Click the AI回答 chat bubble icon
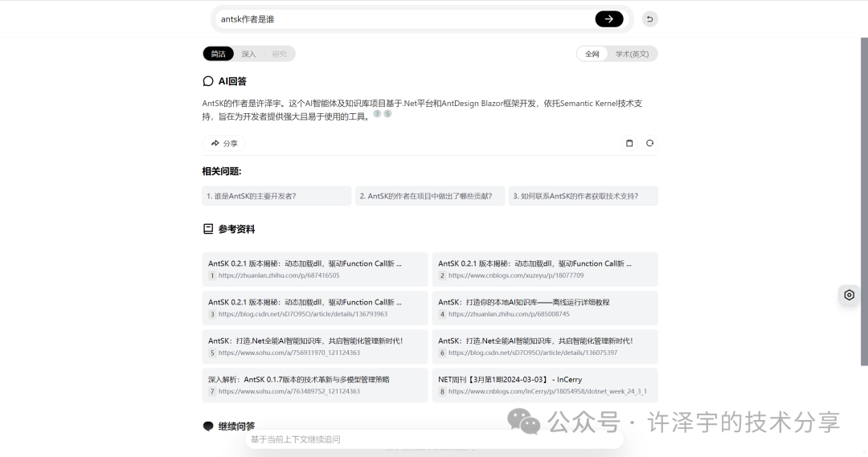This screenshot has height=457, width=868. 208,81
